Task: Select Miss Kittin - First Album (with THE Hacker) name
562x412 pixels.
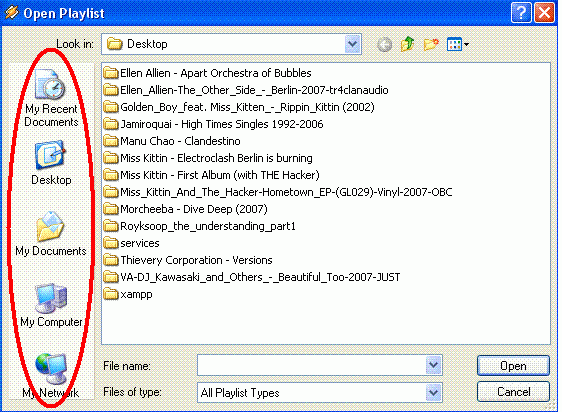Action: (220, 175)
